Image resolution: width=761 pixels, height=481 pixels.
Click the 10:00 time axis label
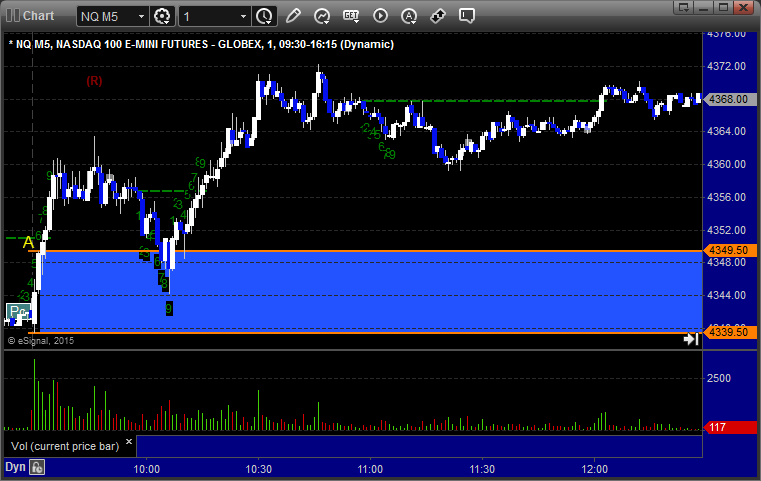coord(147,469)
